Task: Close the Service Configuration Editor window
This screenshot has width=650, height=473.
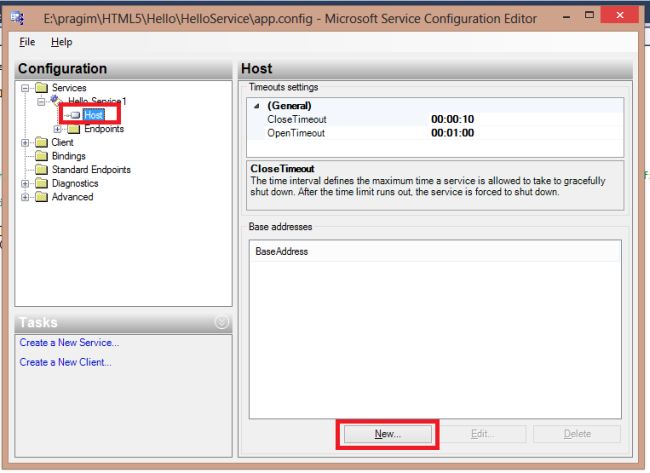Action: 620,15
